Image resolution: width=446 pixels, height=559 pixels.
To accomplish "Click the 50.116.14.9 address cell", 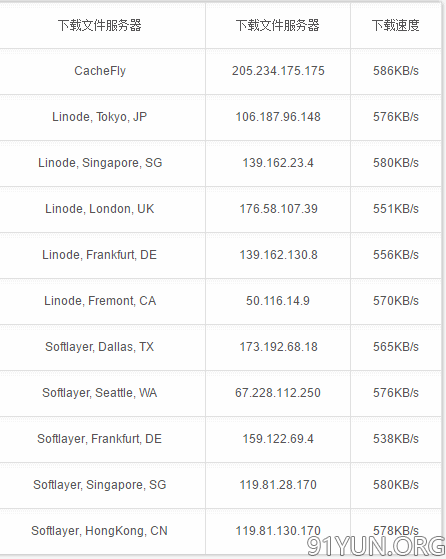I will (x=278, y=301).
